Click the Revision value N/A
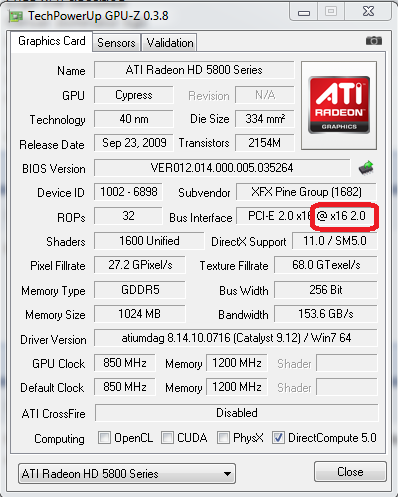The height and width of the screenshot is (503, 416). tap(265, 95)
